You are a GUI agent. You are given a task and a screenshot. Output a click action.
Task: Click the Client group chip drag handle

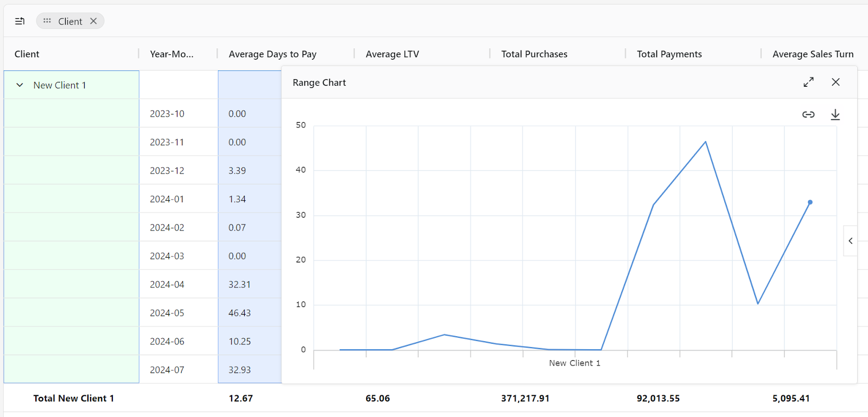coord(47,21)
